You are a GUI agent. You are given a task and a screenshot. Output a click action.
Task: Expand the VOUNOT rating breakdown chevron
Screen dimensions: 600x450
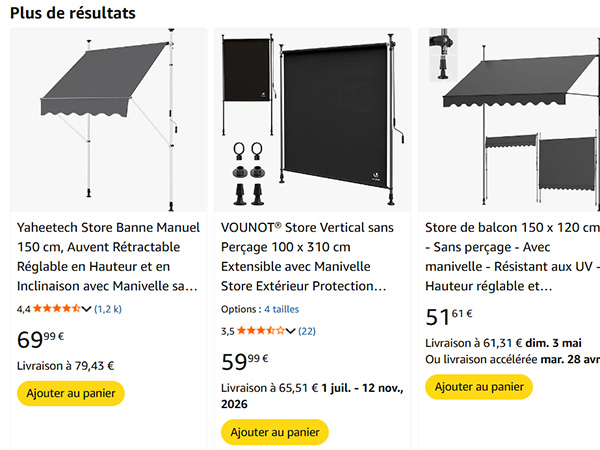pyautogui.click(x=291, y=330)
